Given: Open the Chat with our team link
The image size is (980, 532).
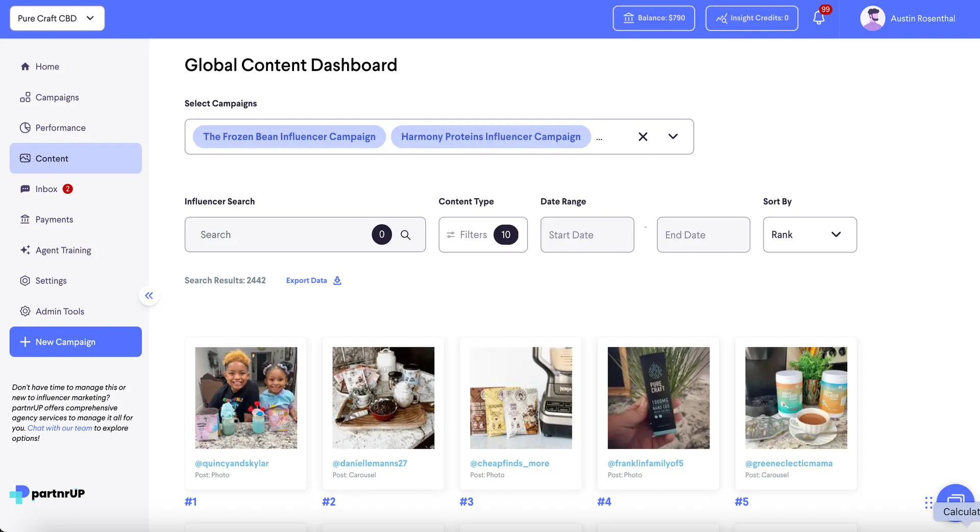Looking at the screenshot, I should tap(59, 428).
